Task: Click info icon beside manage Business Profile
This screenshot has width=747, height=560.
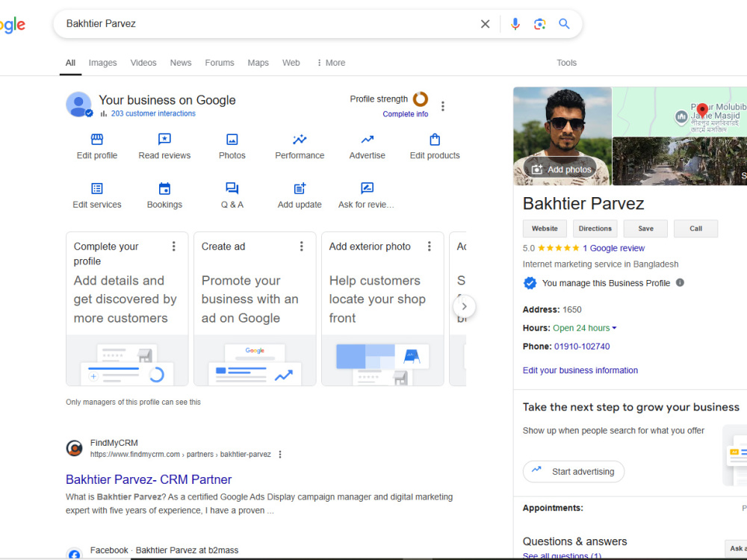Action: (x=680, y=282)
